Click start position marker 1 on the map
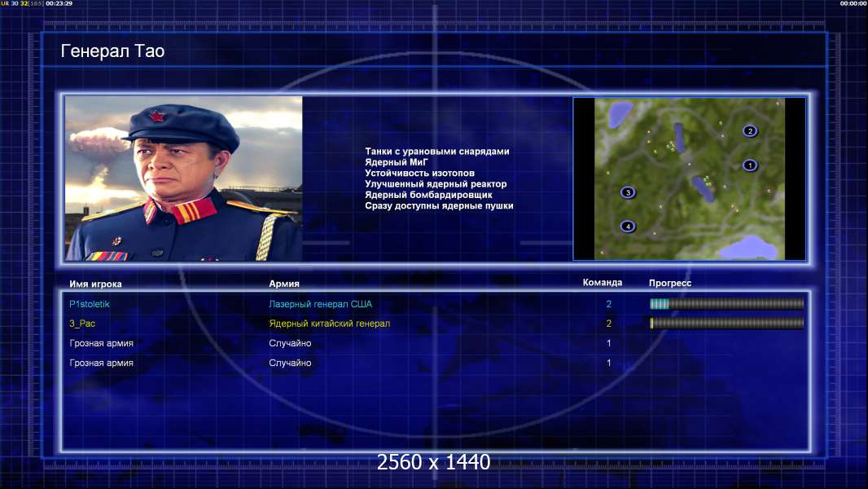 750,165
